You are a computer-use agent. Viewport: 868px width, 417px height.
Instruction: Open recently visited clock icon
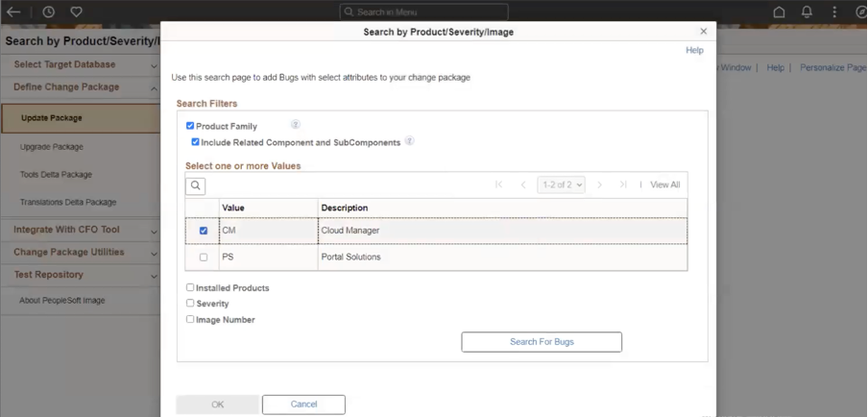click(x=48, y=12)
